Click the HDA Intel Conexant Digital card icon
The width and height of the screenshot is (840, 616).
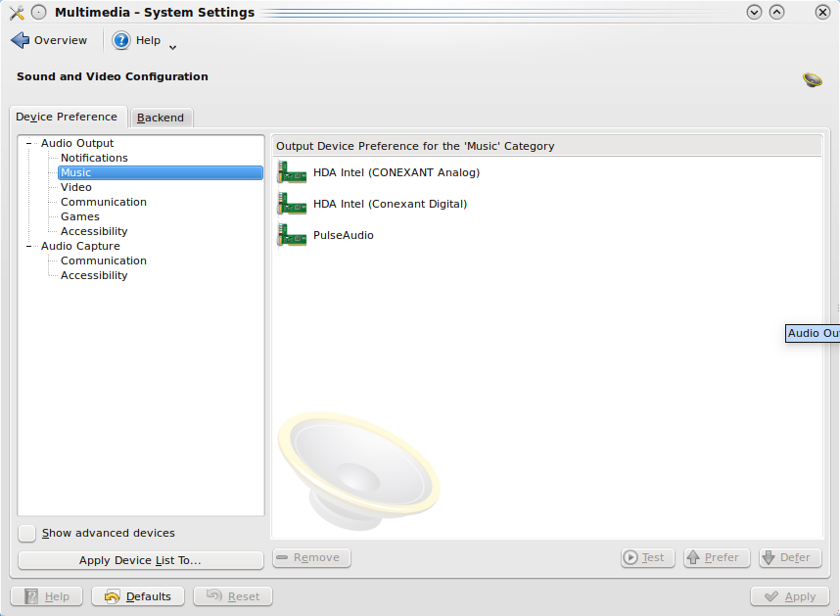pos(292,205)
